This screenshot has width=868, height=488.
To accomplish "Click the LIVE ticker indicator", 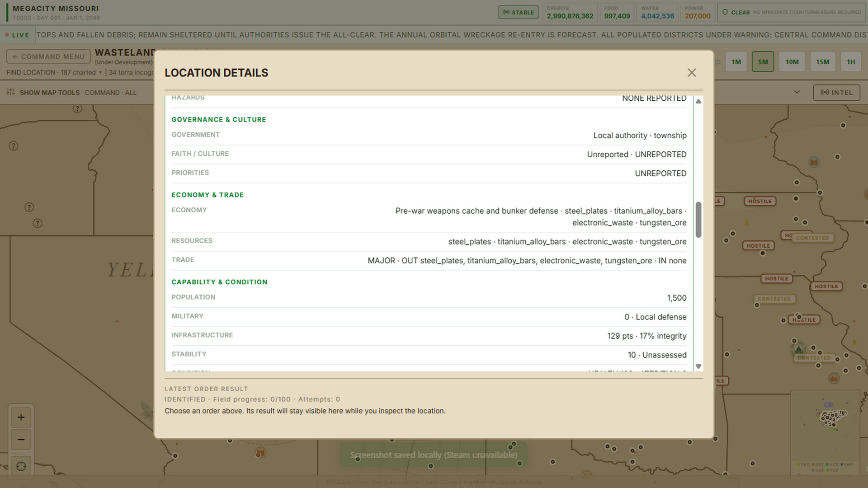I will [x=17, y=35].
